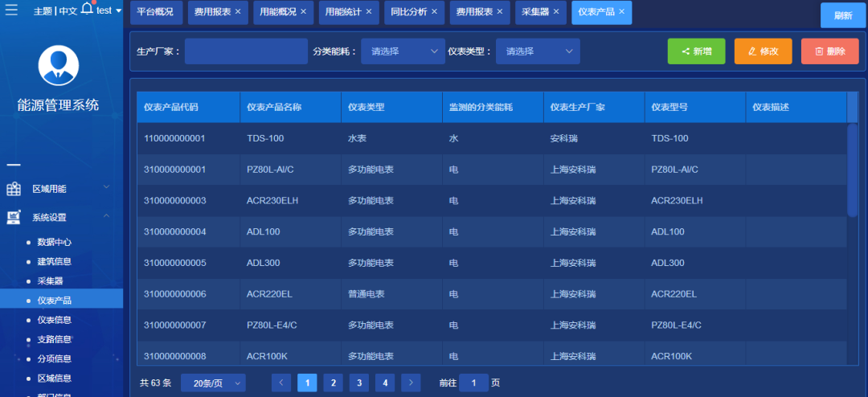This screenshot has height=397, width=868.
Task: Collapse the 系统设置 menu
Action: pyautogui.click(x=61, y=217)
